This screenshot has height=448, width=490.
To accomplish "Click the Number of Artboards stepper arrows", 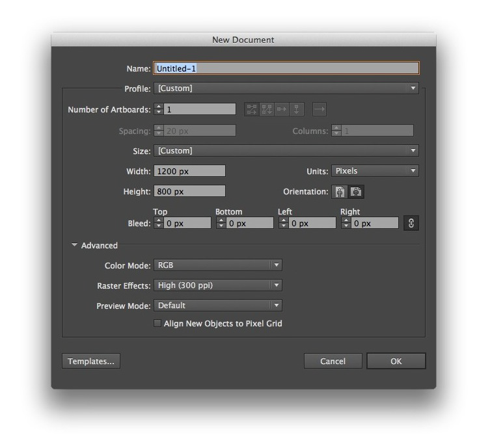I will 159,109.
